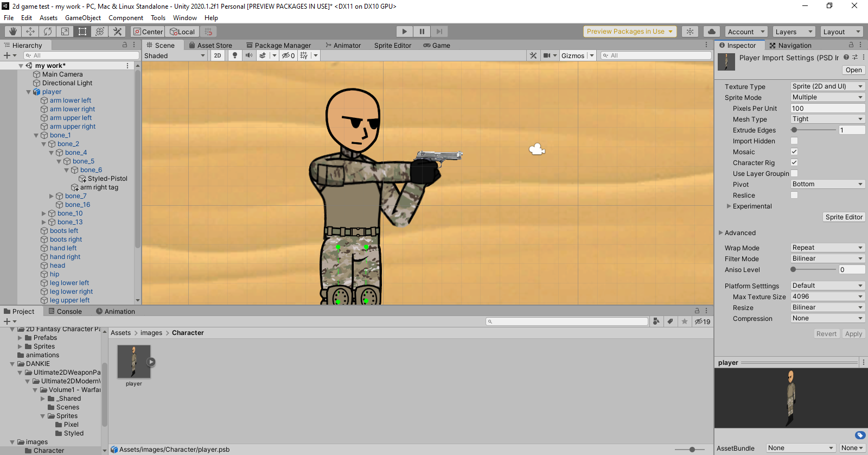Enable Use Layer Grouping checkbox
868x455 pixels.
(794, 174)
